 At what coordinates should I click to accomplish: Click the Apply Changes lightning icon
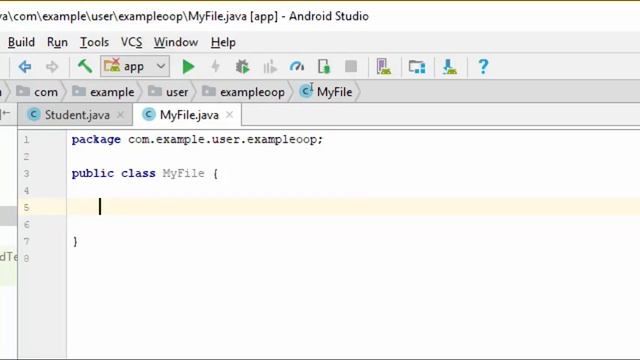tap(216, 66)
